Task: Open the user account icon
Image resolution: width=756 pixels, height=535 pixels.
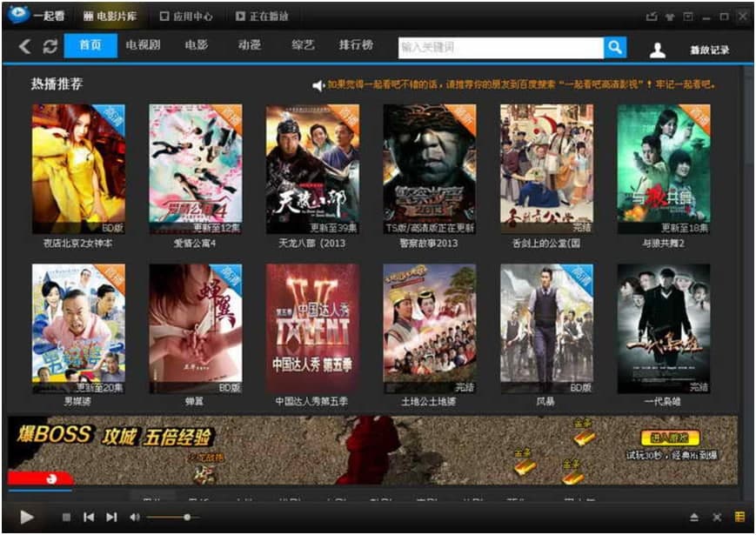Action: [x=658, y=50]
